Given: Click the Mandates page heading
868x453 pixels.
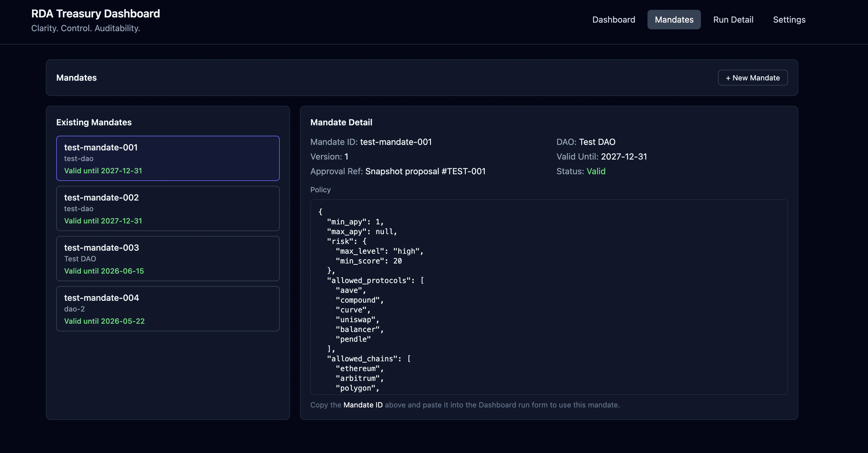Looking at the screenshot, I should point(76,78).
